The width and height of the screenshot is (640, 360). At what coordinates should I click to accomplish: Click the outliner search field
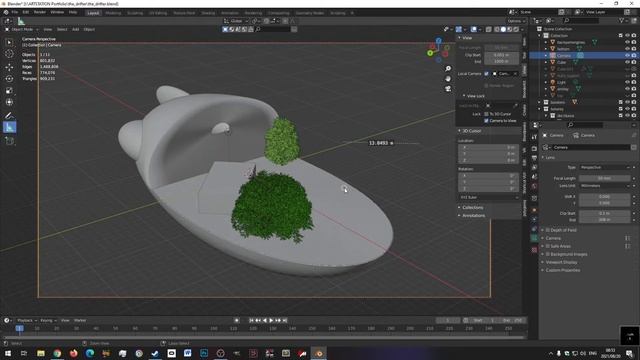pos(581,20)
